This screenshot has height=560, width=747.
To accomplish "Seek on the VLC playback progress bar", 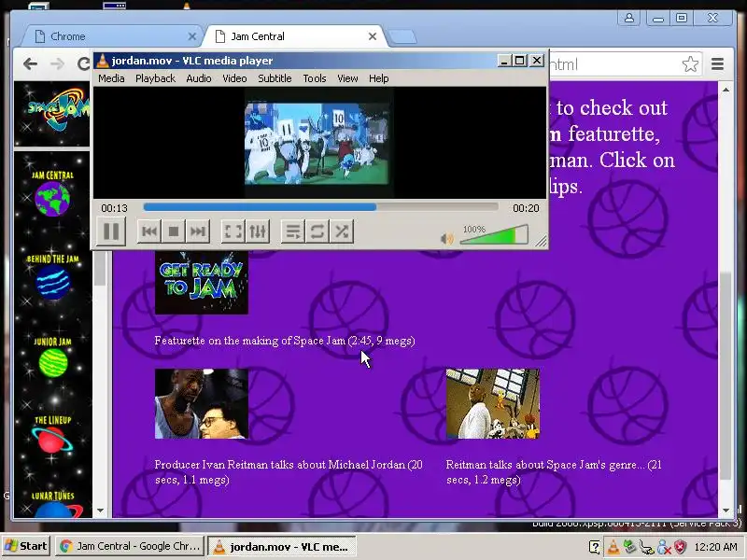I will [x=320, y=207].
